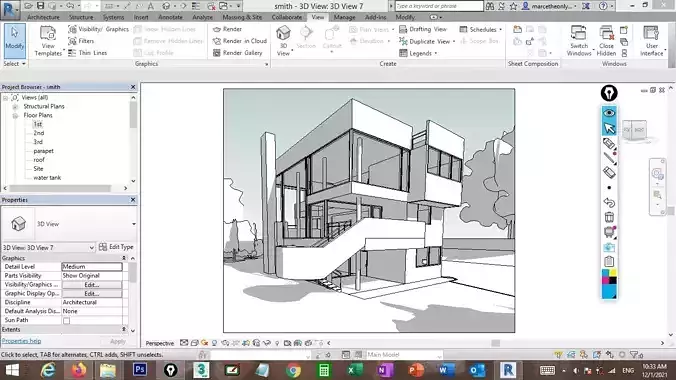
Task: Create a new 3D View
Action: point(283,41)
